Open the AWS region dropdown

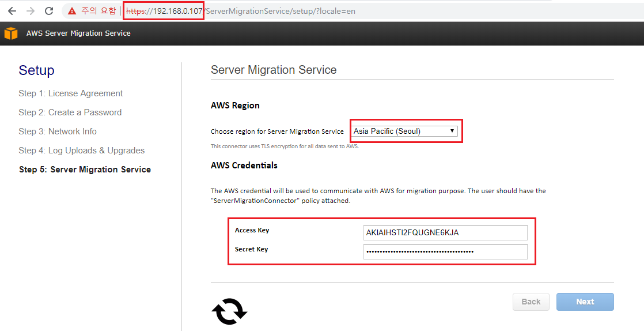point(405,131)
